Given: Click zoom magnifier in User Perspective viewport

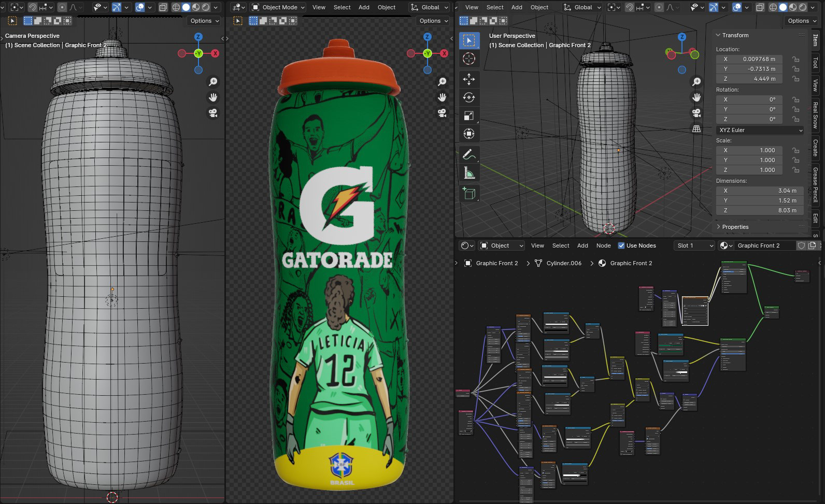Looking at the screenshot, I should [697, 81].
